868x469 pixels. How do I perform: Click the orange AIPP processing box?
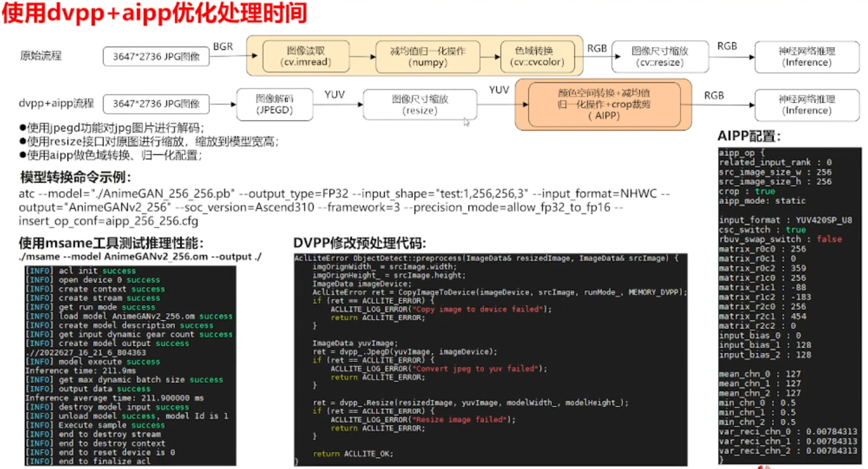[604, 104]
